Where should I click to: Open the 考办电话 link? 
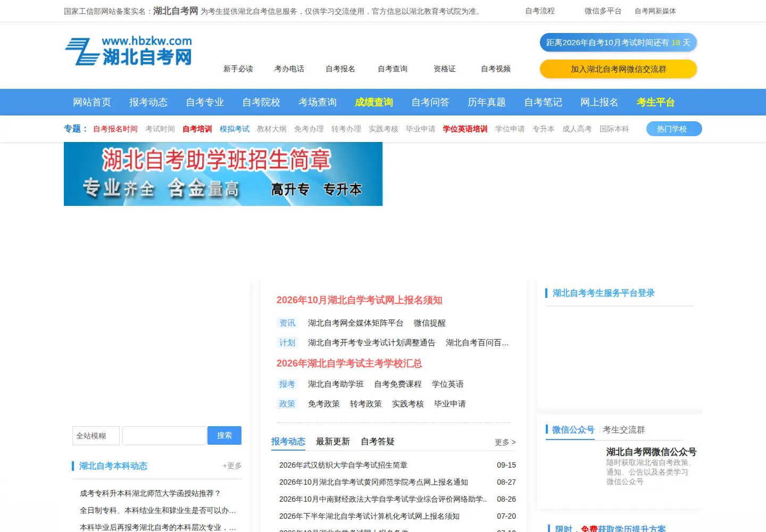pyautogui.click(x=289, y=69)
